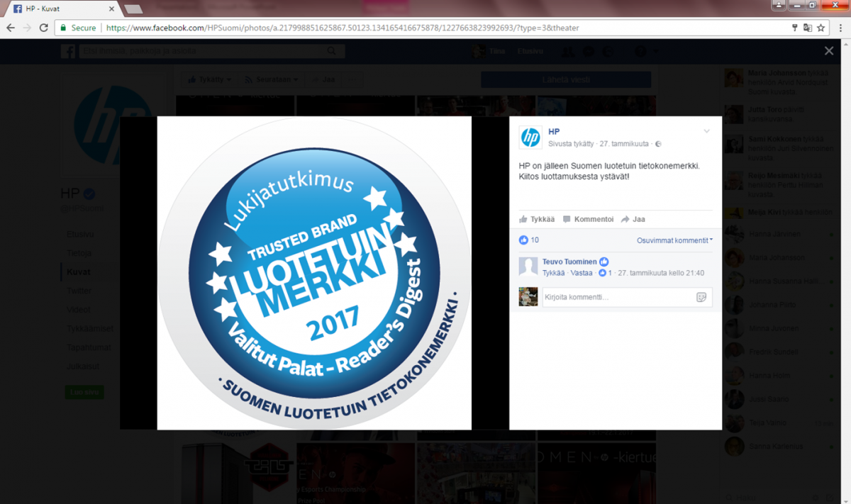Viewport: 851px width, 504px height.
Task: Click the post date 27. tammikuuta
Action: tap(624, 144)
